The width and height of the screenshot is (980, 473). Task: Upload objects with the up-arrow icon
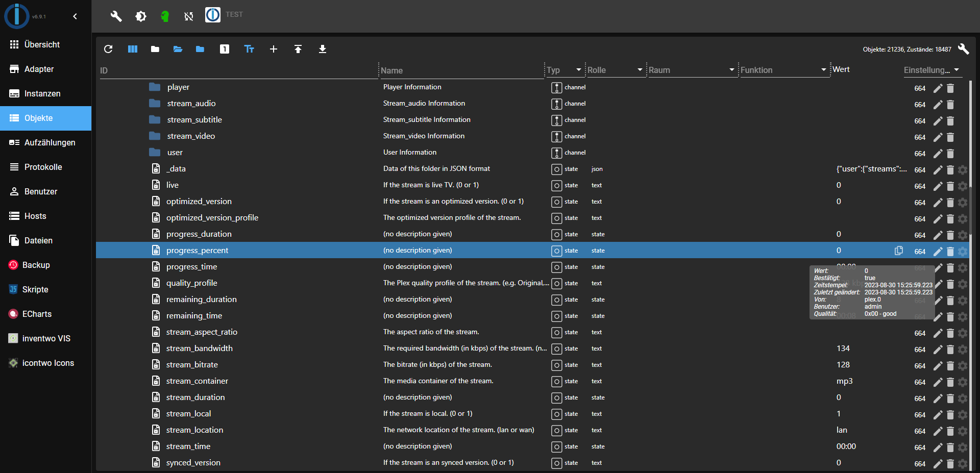tap(298, 49)
